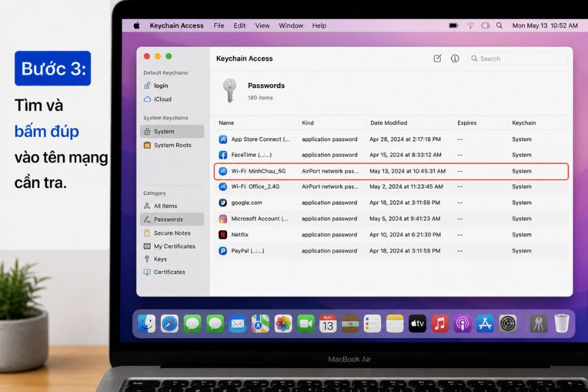The image size is (588, 392).
Task: Click the date May 13, 2024 at 10:45:31 AM
Action: tap(408, 171)
